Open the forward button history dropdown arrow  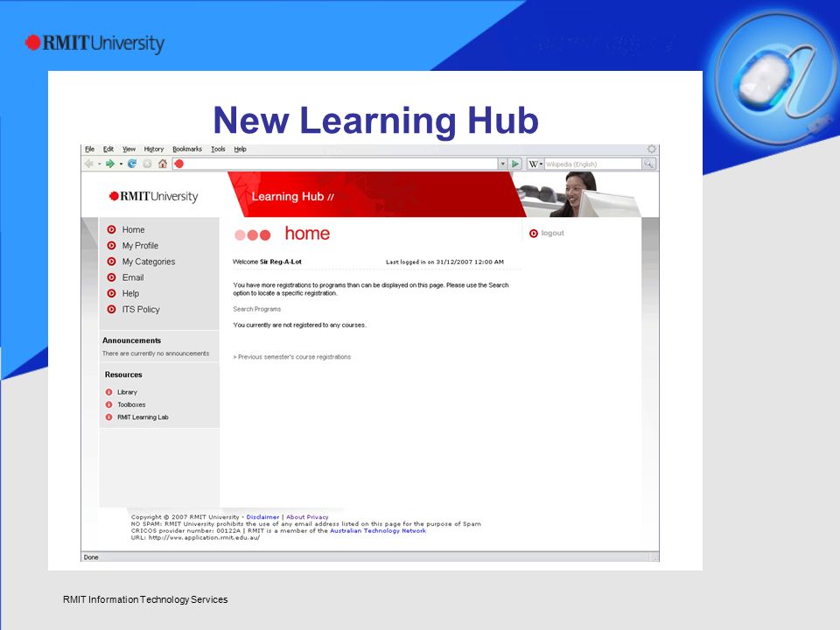point(121,164)
